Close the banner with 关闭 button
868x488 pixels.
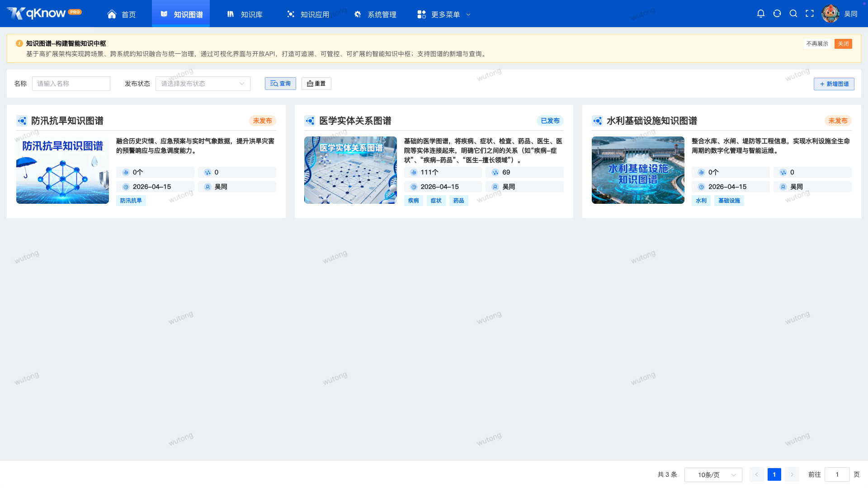(x=843, y=44)
